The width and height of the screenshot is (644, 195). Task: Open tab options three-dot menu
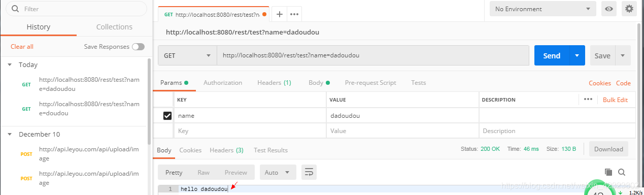click(x=294, y=14)
